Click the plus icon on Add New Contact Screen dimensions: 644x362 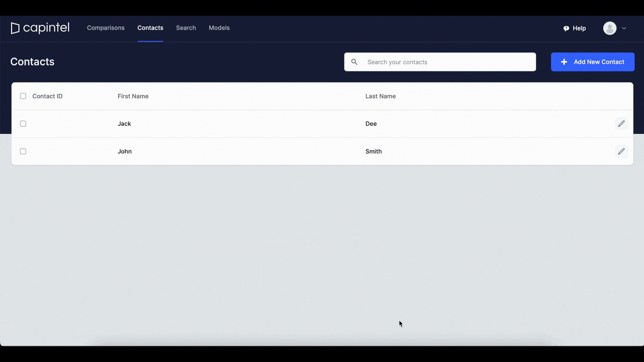tap(564, 62)
